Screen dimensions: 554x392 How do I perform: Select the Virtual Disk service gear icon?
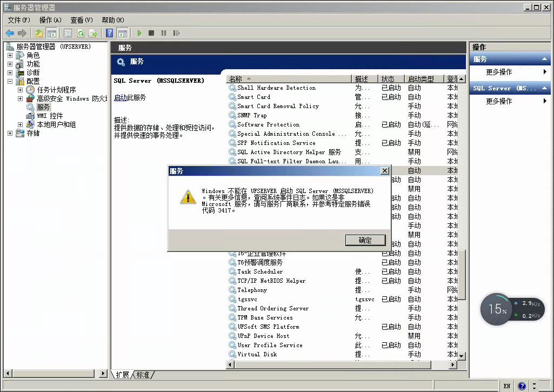pyautogui.click(x=232, y=354)
